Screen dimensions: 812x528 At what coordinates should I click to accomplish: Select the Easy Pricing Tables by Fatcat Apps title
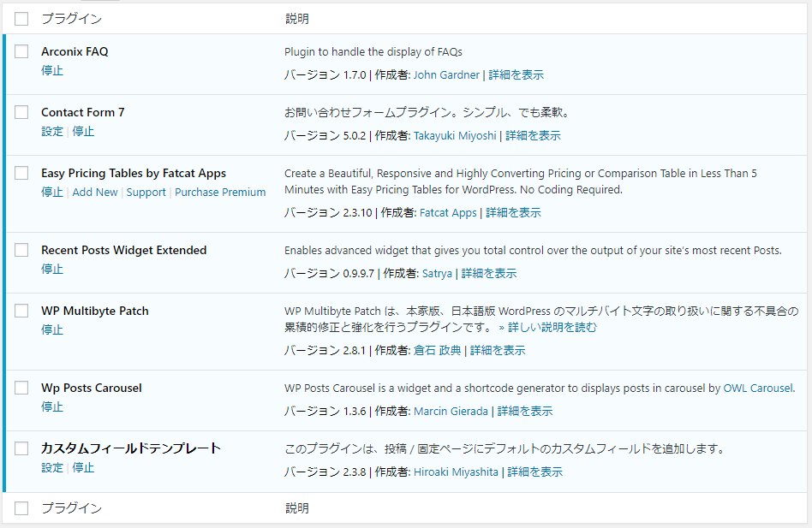[x=134, y=173]
